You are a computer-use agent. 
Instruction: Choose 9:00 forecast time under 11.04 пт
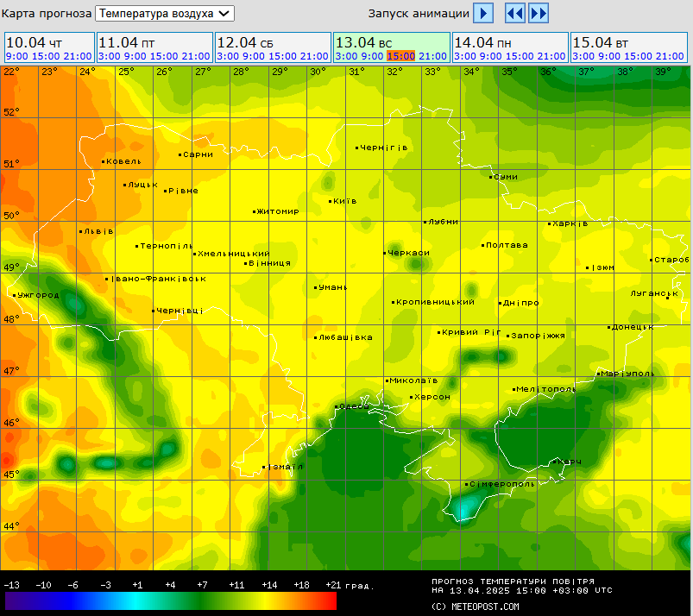coord(136,56)
